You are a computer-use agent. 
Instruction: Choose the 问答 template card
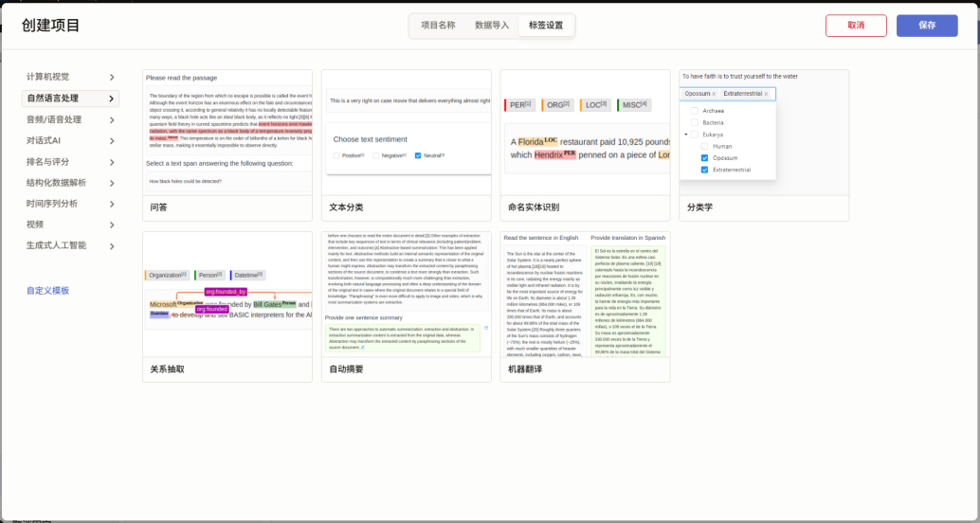tap(227, 144)
